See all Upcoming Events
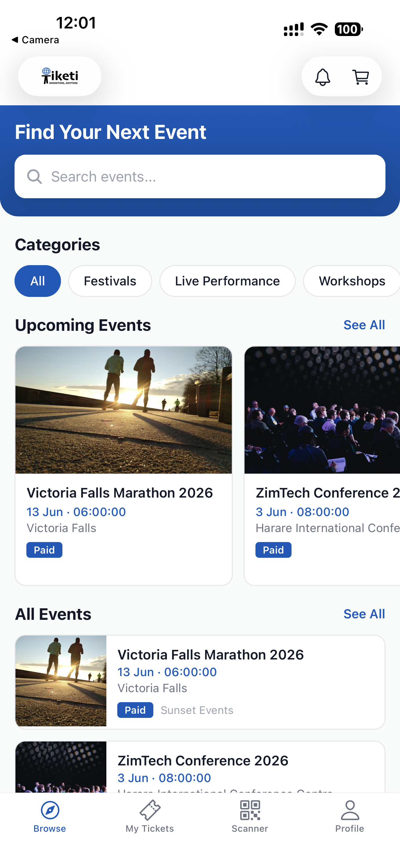This screenshot has height=868, width=400. tap(364, 325)
